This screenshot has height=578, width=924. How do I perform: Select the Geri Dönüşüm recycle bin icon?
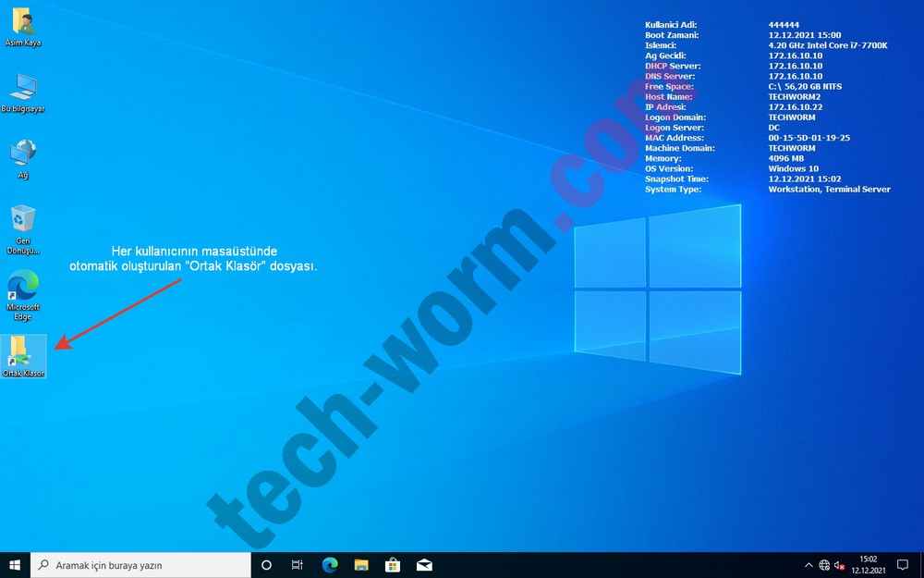tap(22, 220)
